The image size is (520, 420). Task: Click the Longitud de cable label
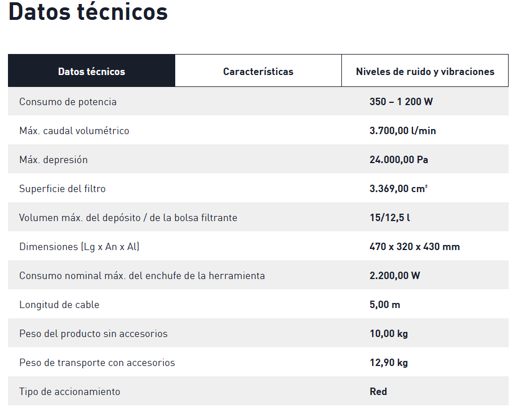click(59, 305)
